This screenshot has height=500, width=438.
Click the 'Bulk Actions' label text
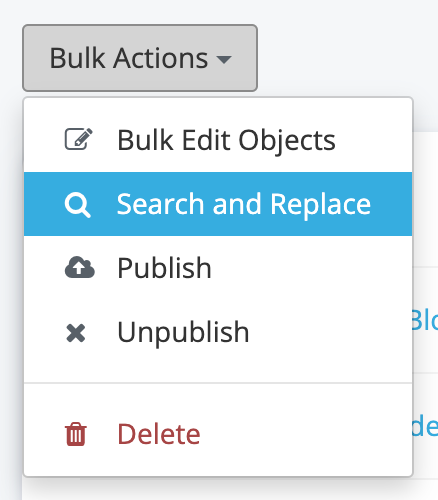click(129, 58)
